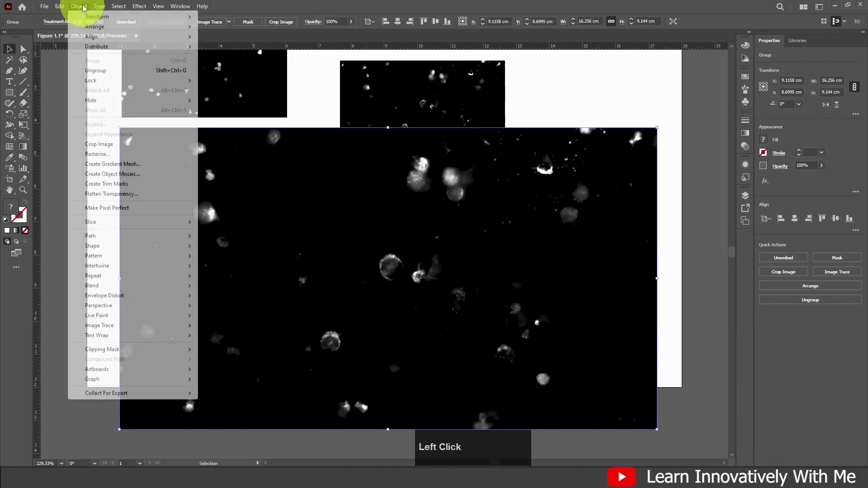
Task: Close the Figure 1.1 document tab
Action: pyautogui.click(x=136, y=36)
